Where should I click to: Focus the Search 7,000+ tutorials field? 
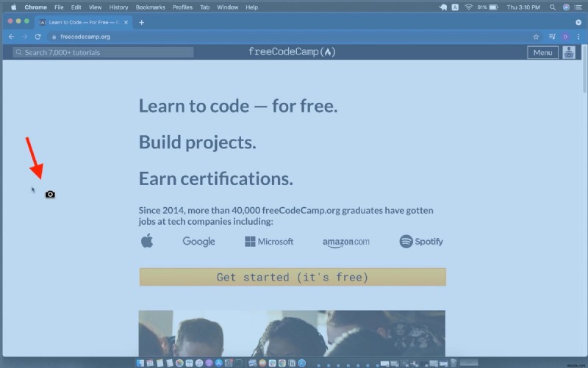pos(103,52)
